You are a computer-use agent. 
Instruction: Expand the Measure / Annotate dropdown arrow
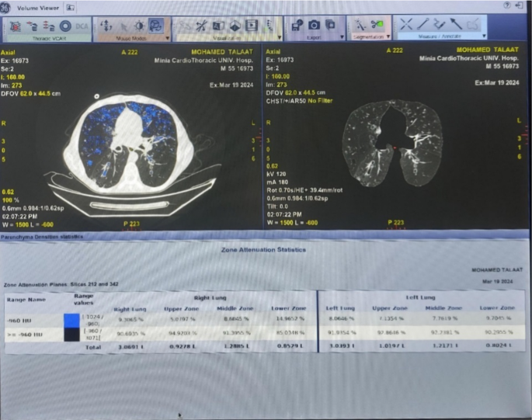(x=483, y=36)
